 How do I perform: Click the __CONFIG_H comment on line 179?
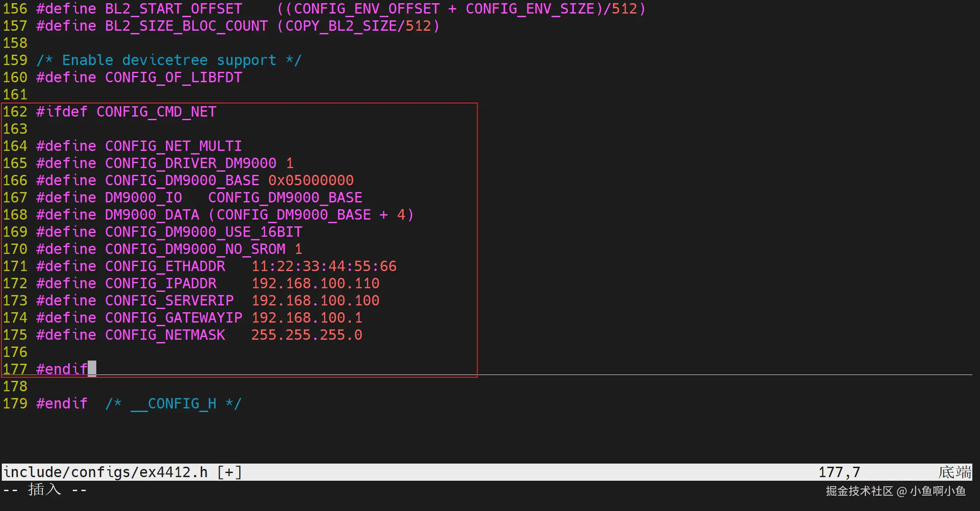[173, 403]
